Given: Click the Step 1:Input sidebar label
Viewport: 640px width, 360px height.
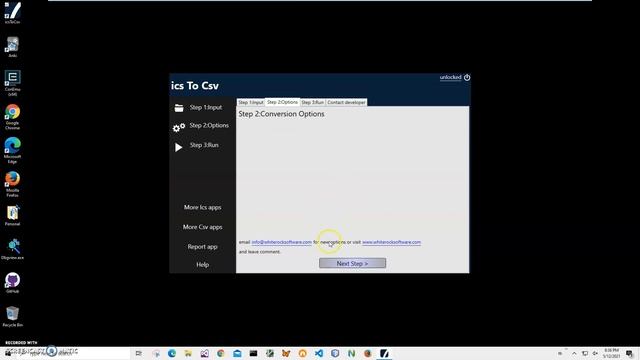Looking at the screenshot, I should point(206,107).
